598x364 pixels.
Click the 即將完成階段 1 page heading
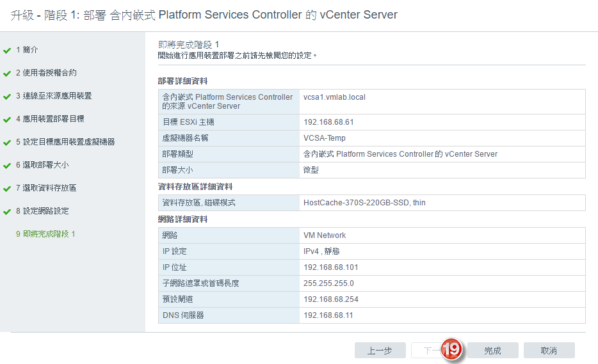(188, 45)
